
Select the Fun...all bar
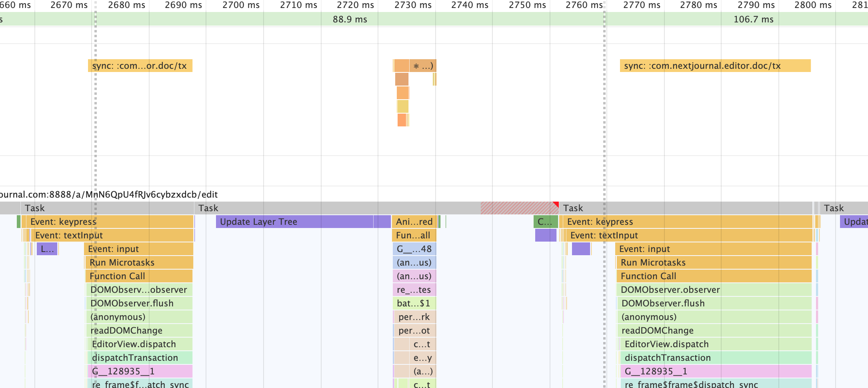point(414,235)
